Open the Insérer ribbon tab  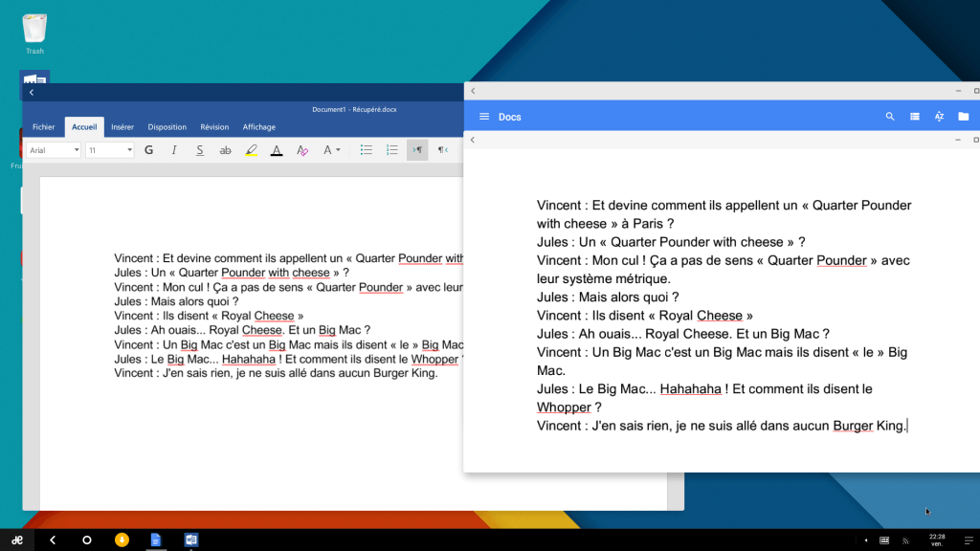tap(122, 127)
